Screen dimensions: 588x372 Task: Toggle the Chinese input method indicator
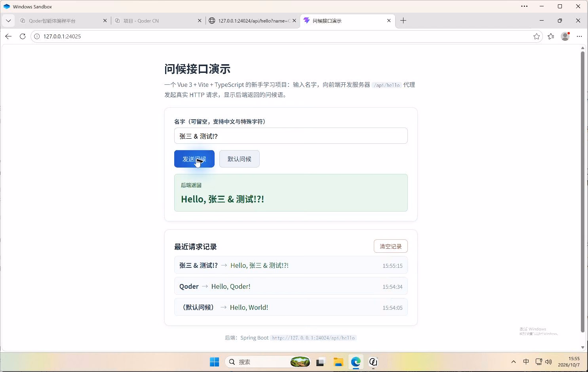click(x=526, y=362)
